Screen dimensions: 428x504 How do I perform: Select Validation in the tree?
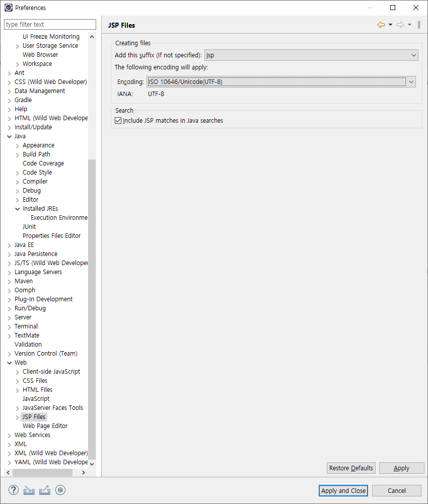(28, 344)
